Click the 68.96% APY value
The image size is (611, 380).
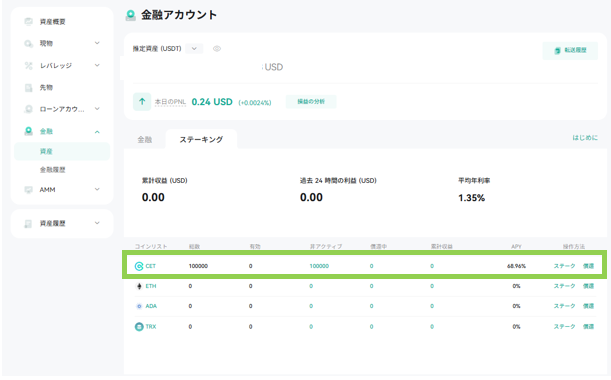pyautogui.click(x=516, y=266)
